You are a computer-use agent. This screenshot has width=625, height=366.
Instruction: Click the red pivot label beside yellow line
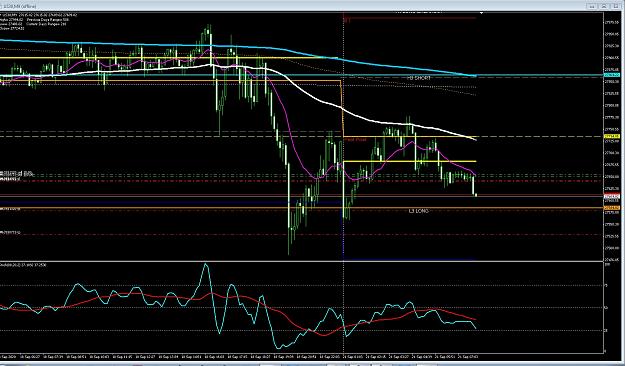tap(355, 140)
